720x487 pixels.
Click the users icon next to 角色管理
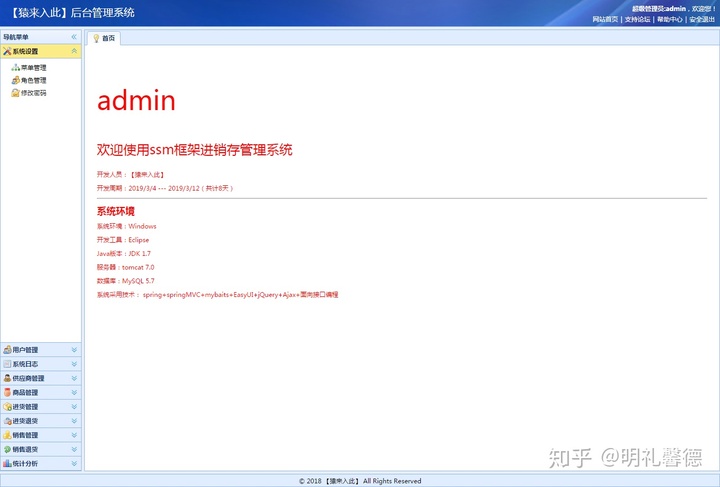[x=16, y=80]
